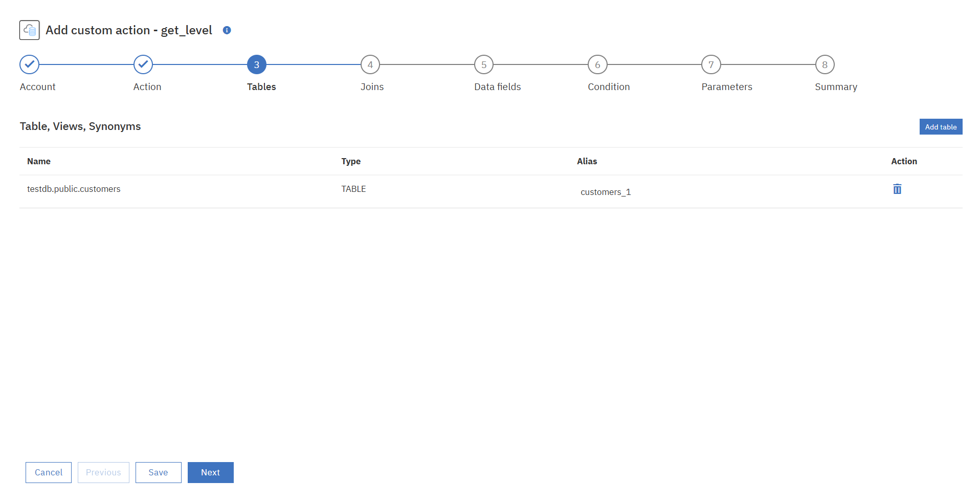The height and width of the screenshot is (503, 980).
Task: Open the Summary step label
Action: pyautogui.click(x=836, y=87)
